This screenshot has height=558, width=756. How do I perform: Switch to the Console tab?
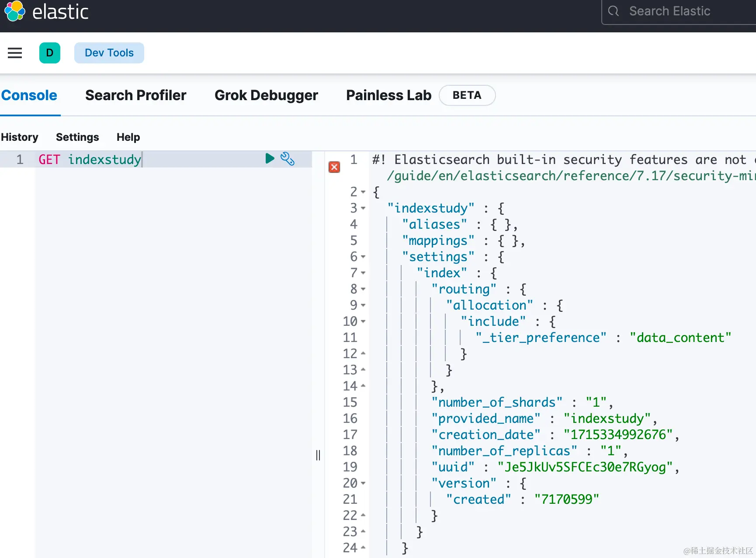coord(29,95)
